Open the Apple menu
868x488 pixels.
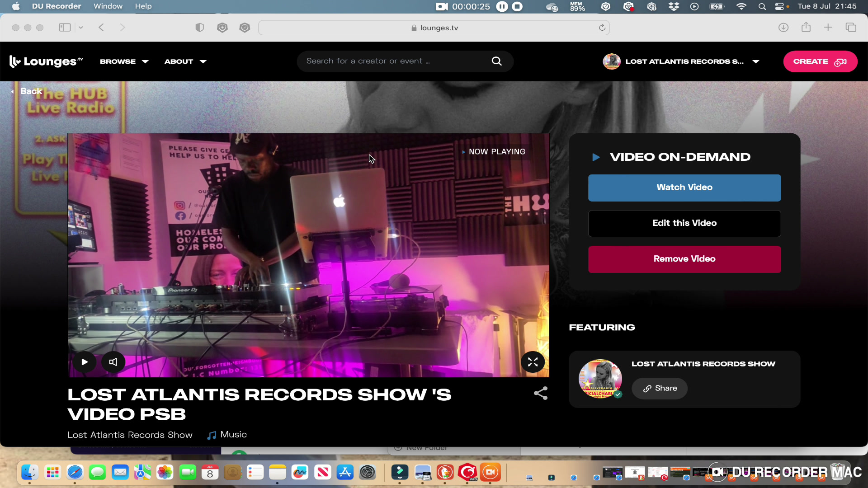[16, 6]
